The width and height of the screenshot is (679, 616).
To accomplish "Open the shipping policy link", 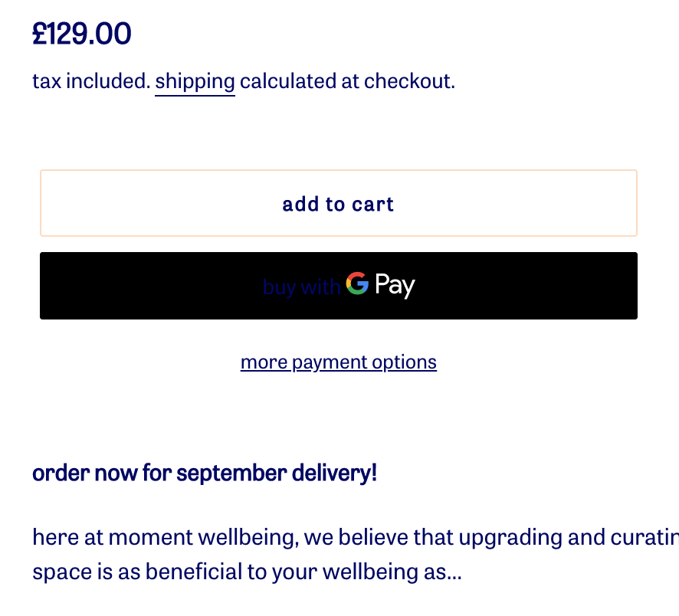I will [x=195, y=81].
